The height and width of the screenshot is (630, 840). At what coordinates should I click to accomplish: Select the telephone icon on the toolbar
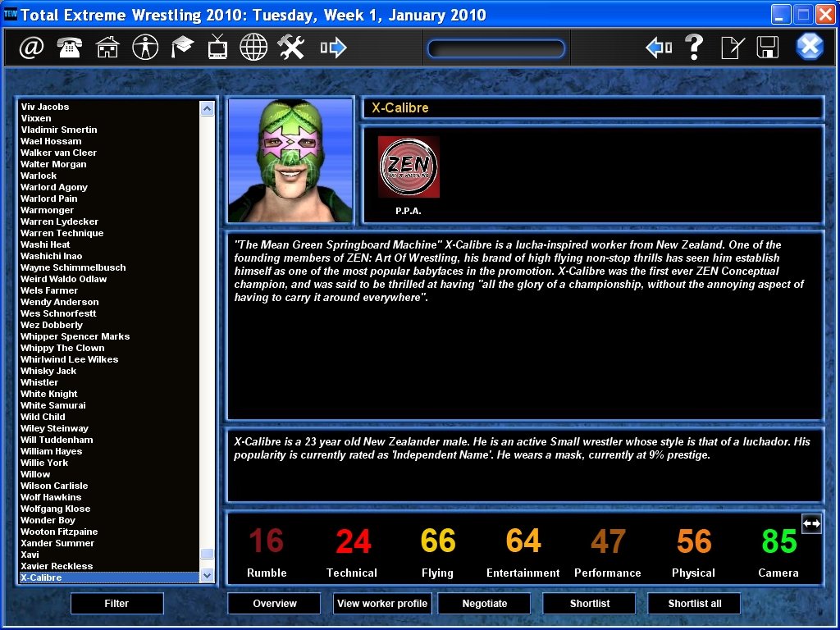click(x=69, y=47)
